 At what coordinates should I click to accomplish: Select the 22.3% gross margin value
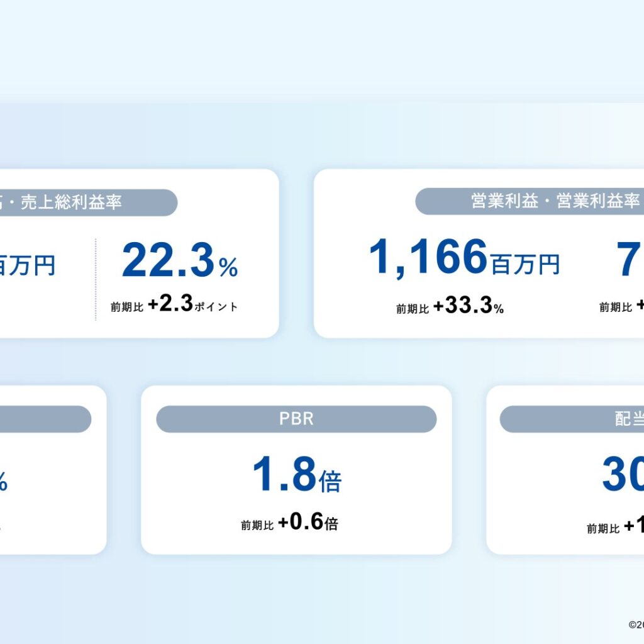point(180,260)
